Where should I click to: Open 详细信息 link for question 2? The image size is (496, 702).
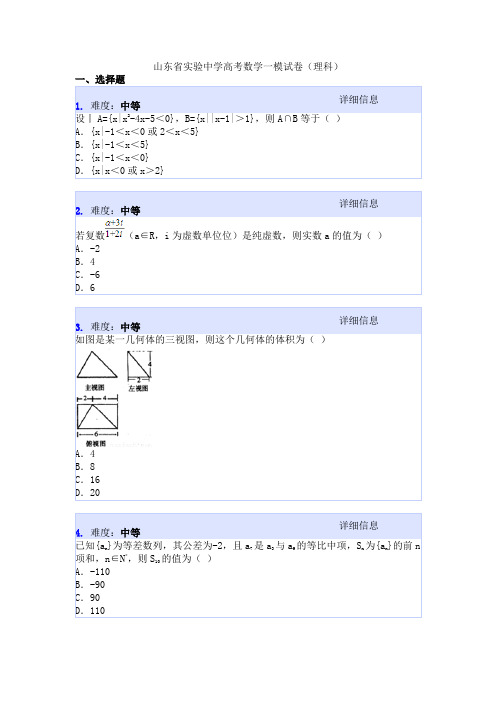coord(359,204)
